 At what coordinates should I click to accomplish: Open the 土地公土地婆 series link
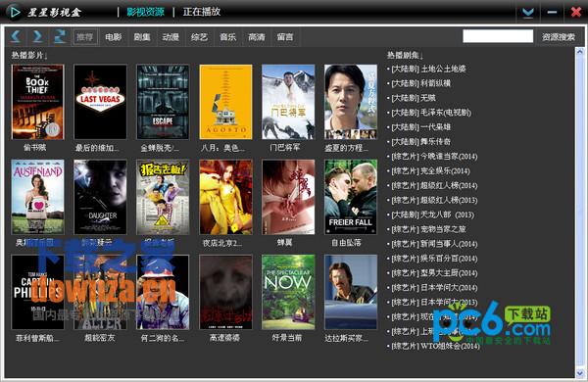(428, 69)
